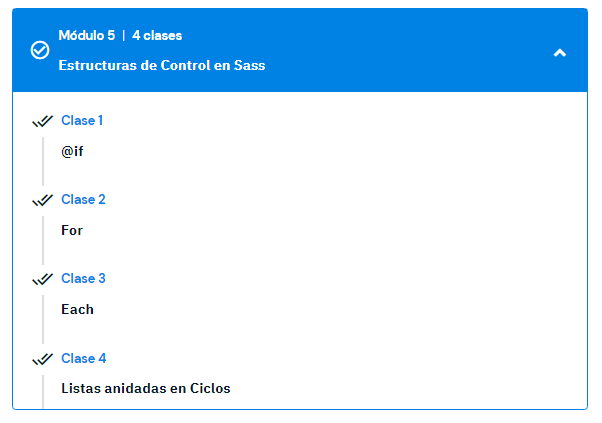Click the double-check icon beside Clase 1
The image size is (602, 423).
[x=42, y=121]
